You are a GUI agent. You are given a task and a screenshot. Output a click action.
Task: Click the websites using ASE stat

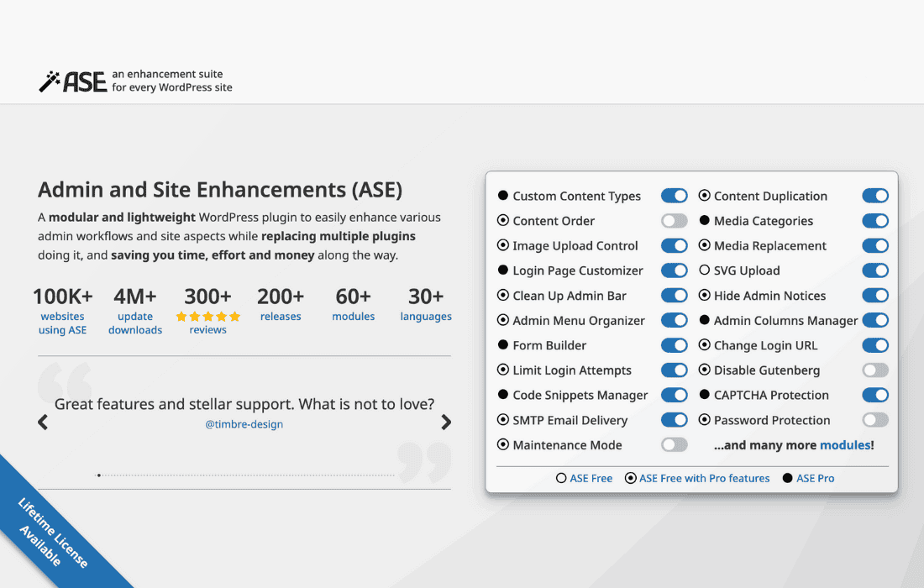(62, 311)
